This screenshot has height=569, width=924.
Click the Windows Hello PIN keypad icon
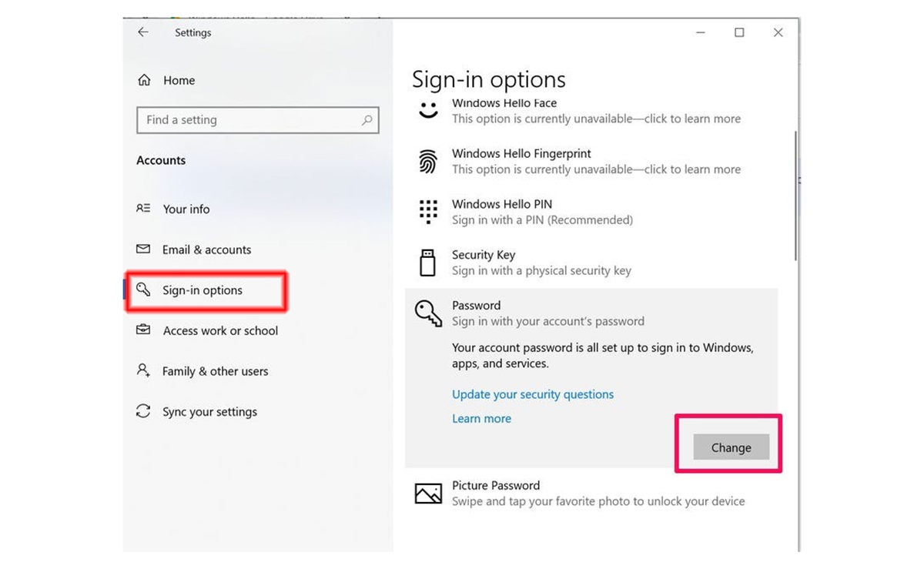[x=427, y=212]
